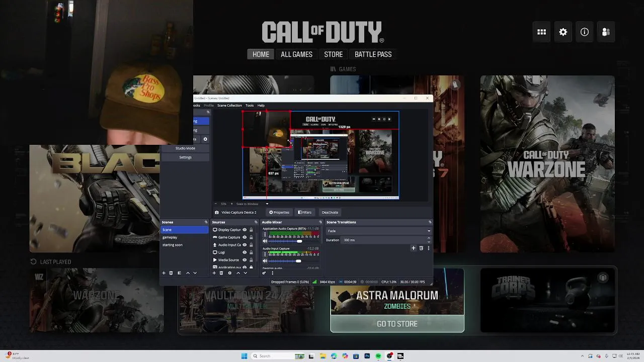Click the Deactivate button
Screen dimensions: 644x362
tap(330, 212)
